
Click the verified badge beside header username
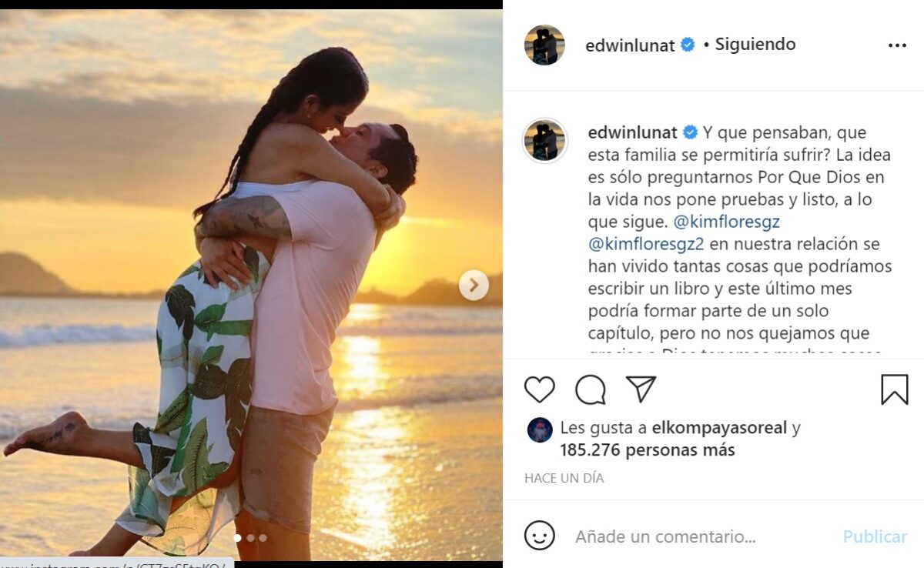coord(688,45)
